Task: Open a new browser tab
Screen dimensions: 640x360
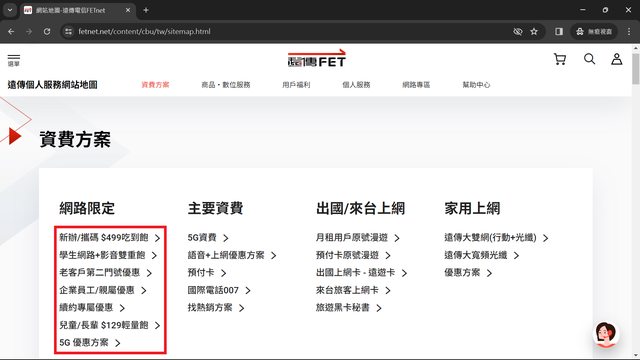Action: click(146, 10)
